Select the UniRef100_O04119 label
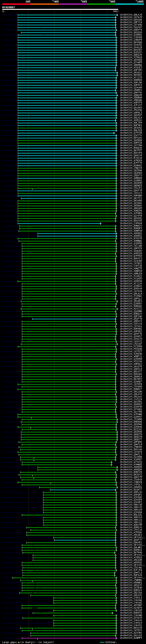 coord(131,47)
